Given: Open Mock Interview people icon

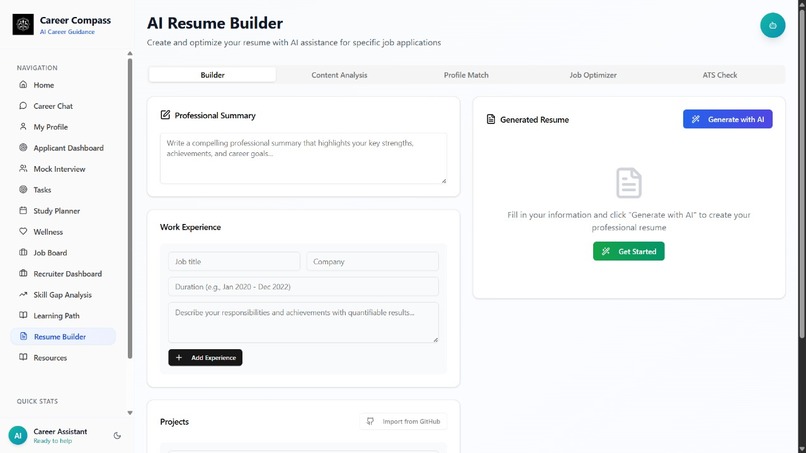Looking at the screenshot, I should tap(23, 169).
